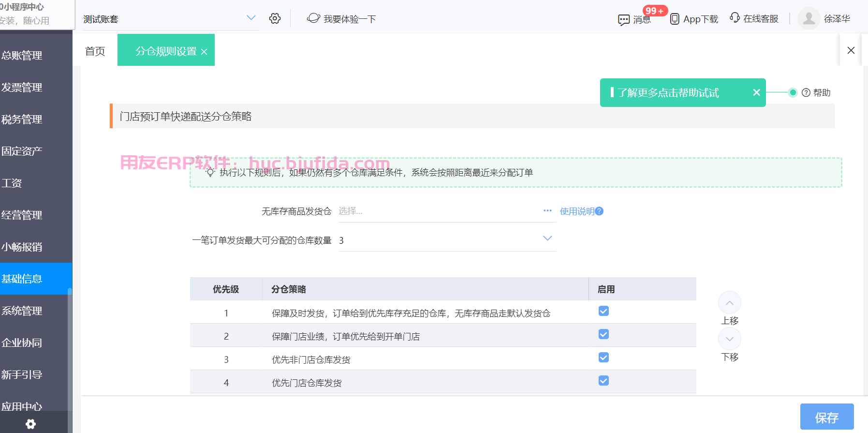Click the App下载 phone icon
Viewport: 868px width, 433px height.
click(675, 19)
